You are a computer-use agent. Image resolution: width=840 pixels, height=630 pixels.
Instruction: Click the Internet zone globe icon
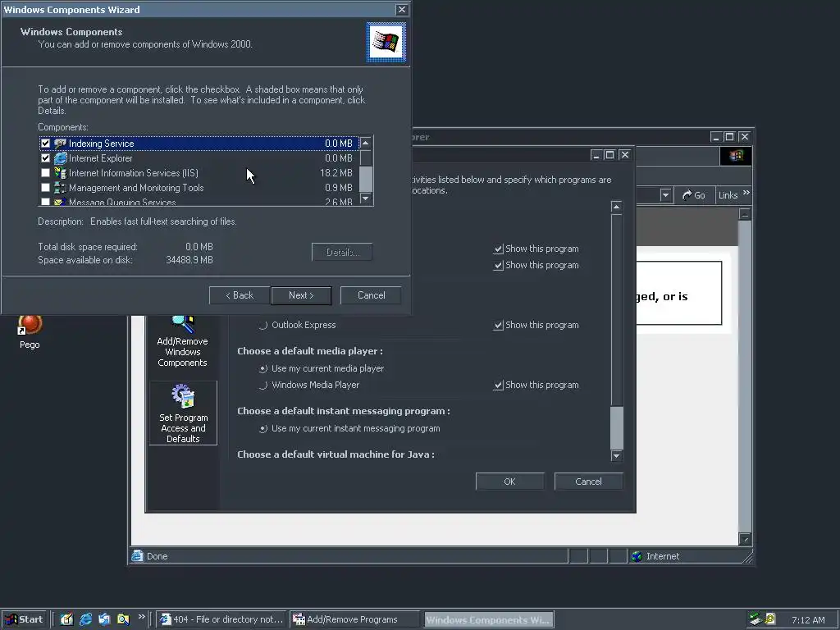(x=637, y=556)
